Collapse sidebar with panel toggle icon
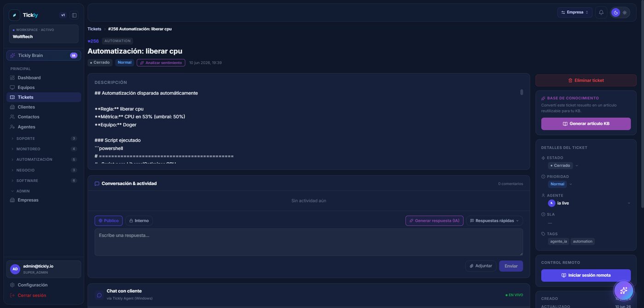Viewport: 644px width, 308px height. [74, 15]
